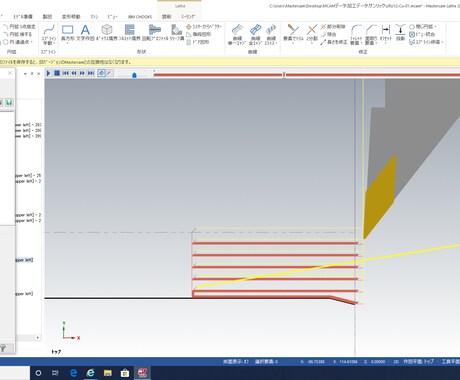
Task: Click the Close Arc command
Action: click(422, 27)
